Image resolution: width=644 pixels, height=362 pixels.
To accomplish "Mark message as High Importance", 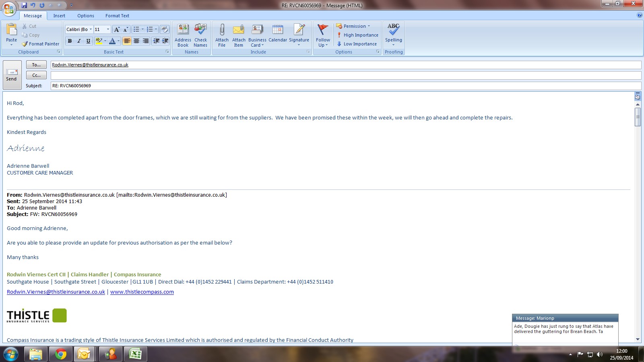I will pos(357,35).
